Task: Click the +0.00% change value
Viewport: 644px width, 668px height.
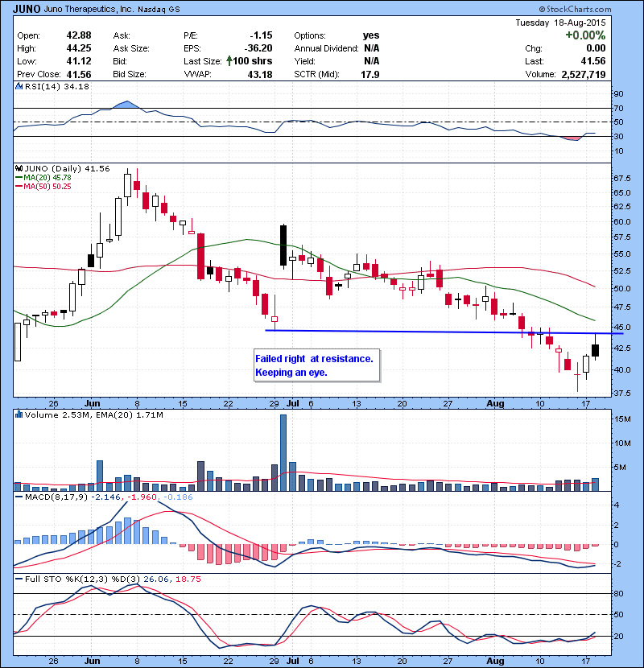Action: pos(585,35)
